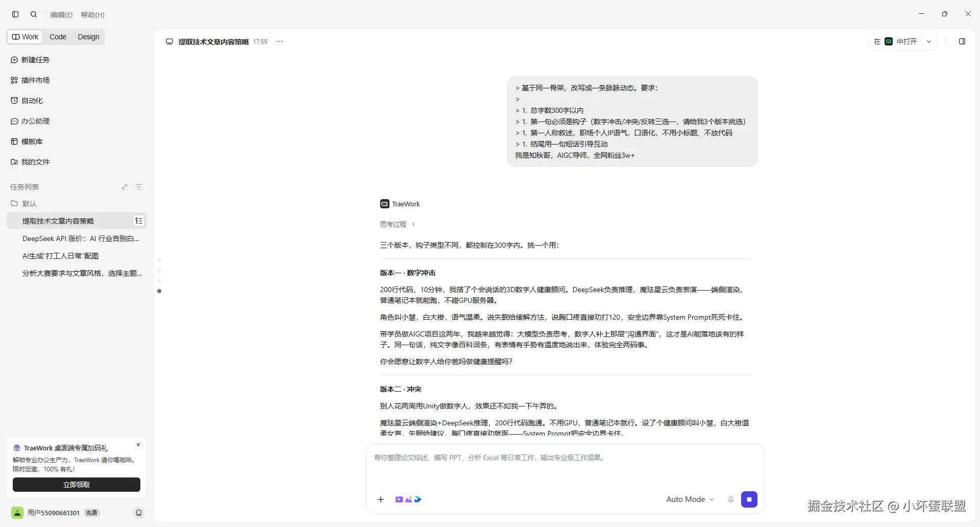Open task 分析大赛要求与文章风格
The image size is (980, 527).
click(x=82, y=273)
